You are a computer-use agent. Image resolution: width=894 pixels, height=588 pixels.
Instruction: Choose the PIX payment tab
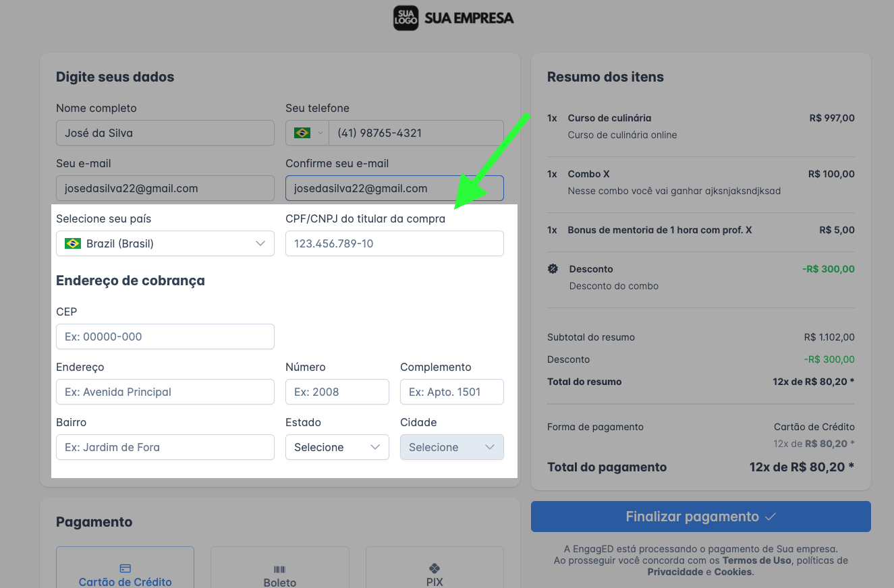click(435, 567)
